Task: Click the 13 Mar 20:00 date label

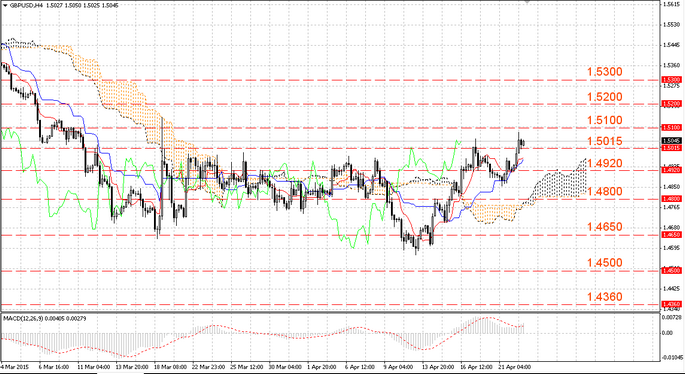Action: [x=131, y=367]
